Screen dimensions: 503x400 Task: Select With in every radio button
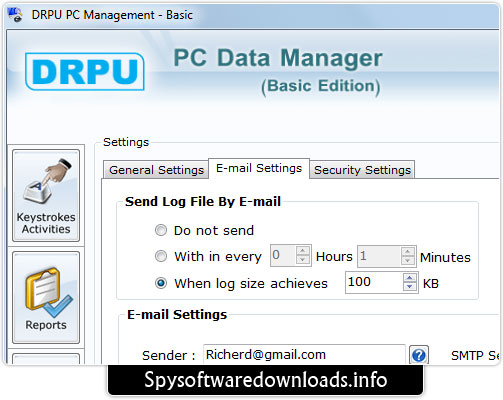pyautogui.click(x=161, y=256)
